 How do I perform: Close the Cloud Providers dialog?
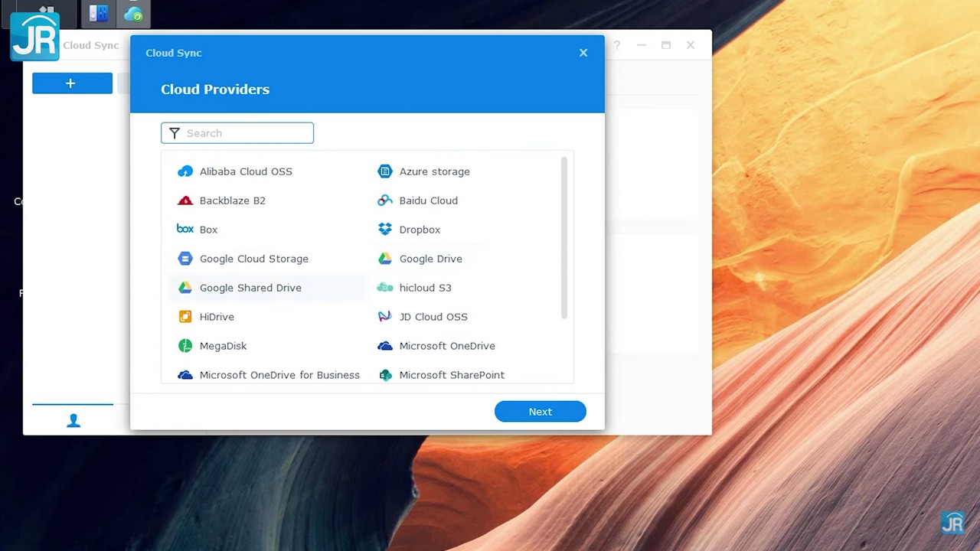click(x=583, y=53)
